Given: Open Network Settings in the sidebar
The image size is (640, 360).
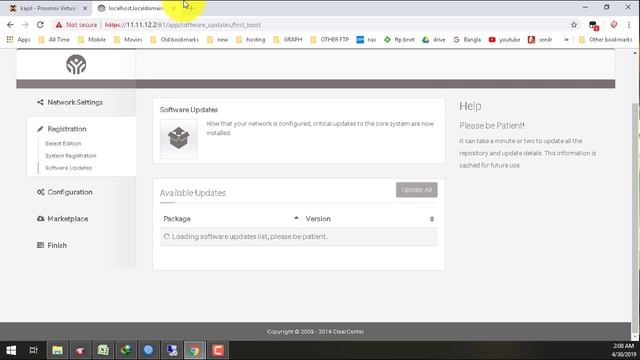Looking at the screenshot, I should tap(70, 102).
